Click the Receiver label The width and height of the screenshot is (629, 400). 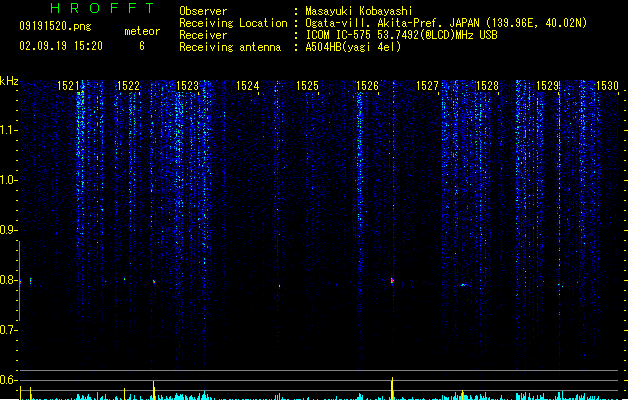tap(203, 35)
